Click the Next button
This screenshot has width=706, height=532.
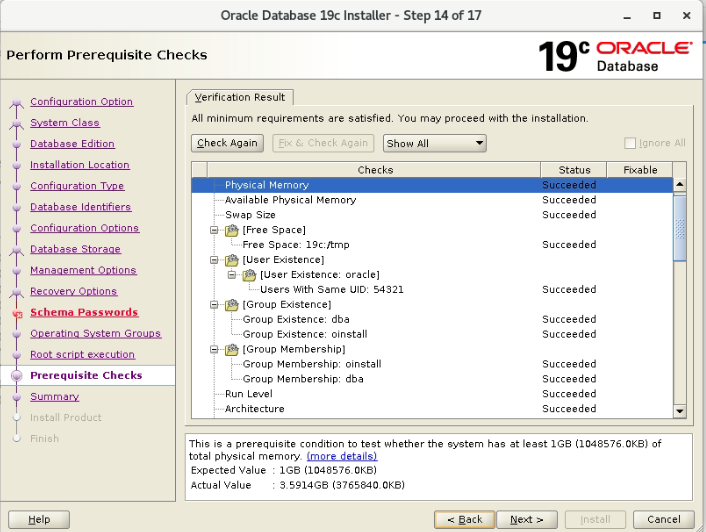[527, 519]
